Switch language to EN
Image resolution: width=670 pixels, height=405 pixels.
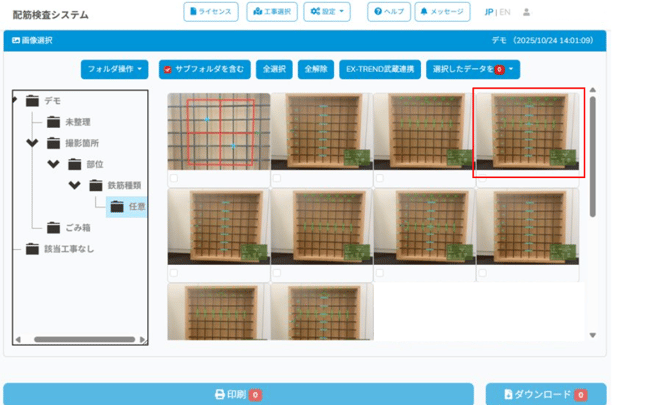coord(505,12)
